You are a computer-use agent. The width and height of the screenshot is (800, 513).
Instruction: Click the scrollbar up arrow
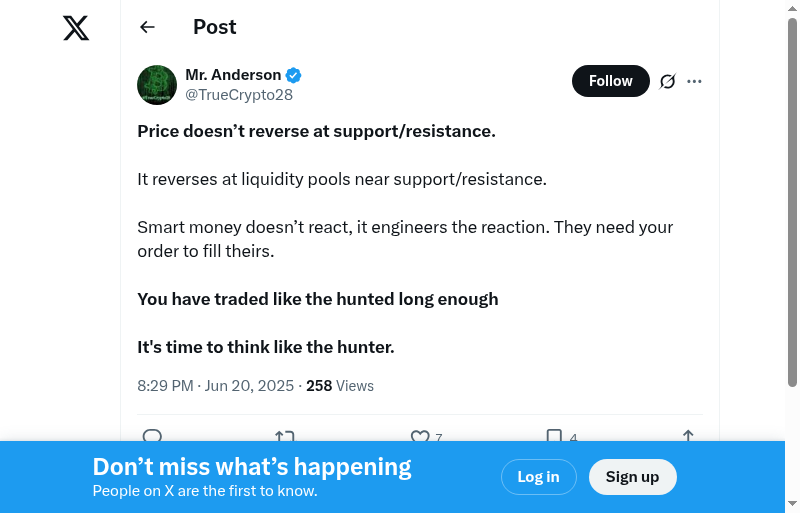pos(792,9)
